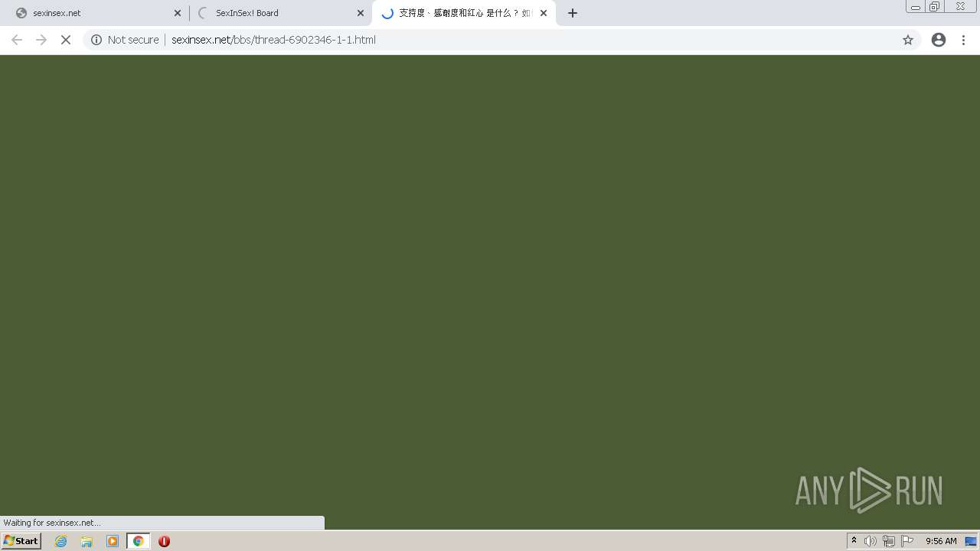Bookmark this page with star icon
Viewport: 980px width, 551px height.
pos(908,40)
